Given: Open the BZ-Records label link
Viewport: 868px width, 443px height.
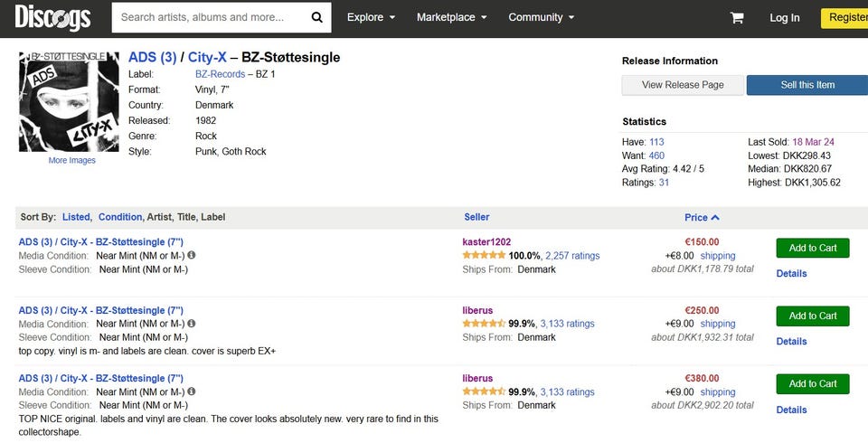Looking at the screenshot, I should (x=221, y=74).
